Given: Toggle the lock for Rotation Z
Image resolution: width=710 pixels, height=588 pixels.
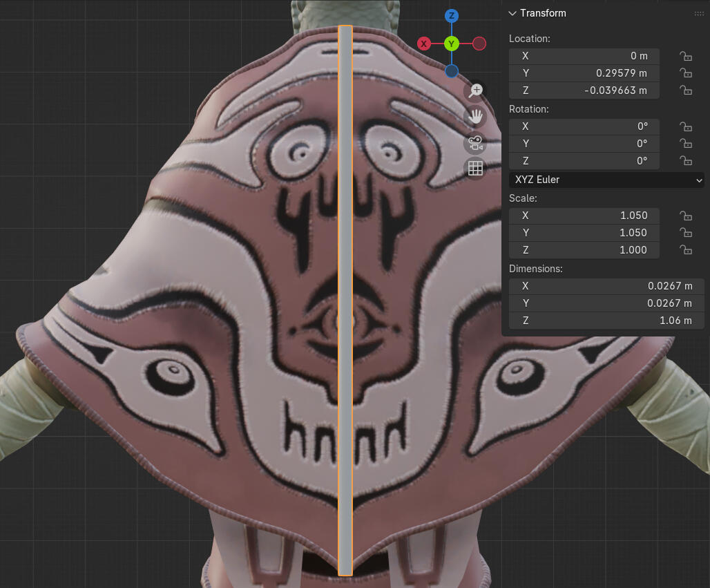Looking at the screenshot, I should coord(686,161).
